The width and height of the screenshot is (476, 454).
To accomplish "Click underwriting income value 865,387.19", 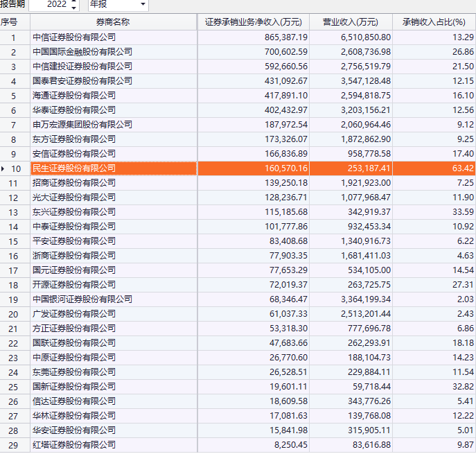I will coord(286,37).
